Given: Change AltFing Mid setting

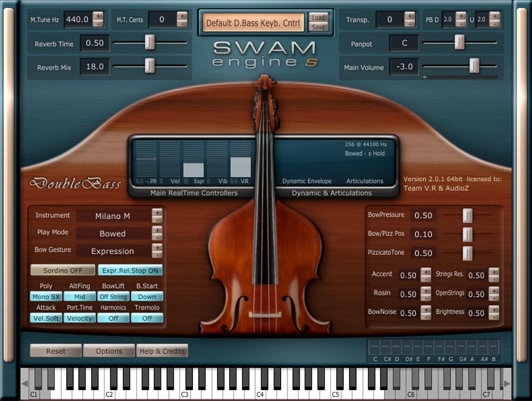Looking at the screenshot, I should [80, 297].
